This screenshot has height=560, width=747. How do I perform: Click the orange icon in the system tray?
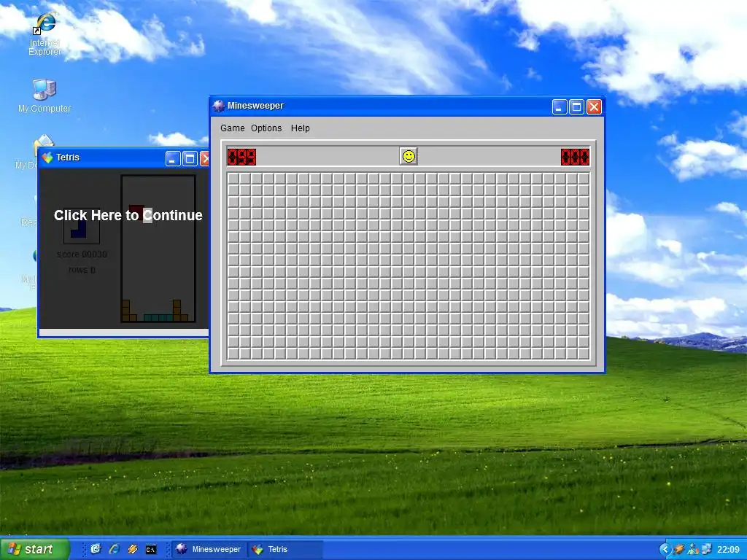[679, 549]
